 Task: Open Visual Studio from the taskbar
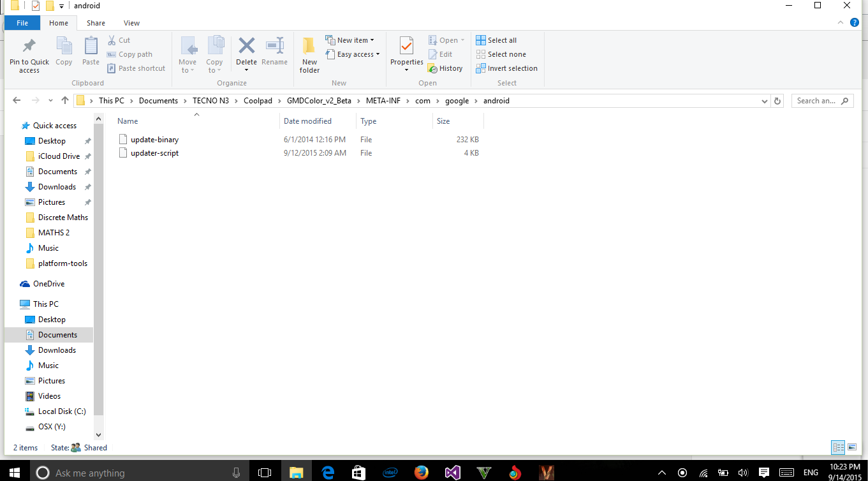click(452, 473)
